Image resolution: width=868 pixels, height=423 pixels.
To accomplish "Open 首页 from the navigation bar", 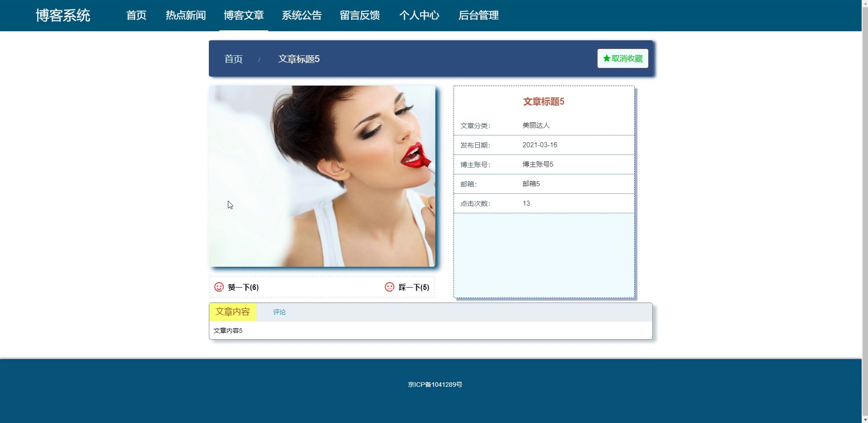I will coord(135,15).
